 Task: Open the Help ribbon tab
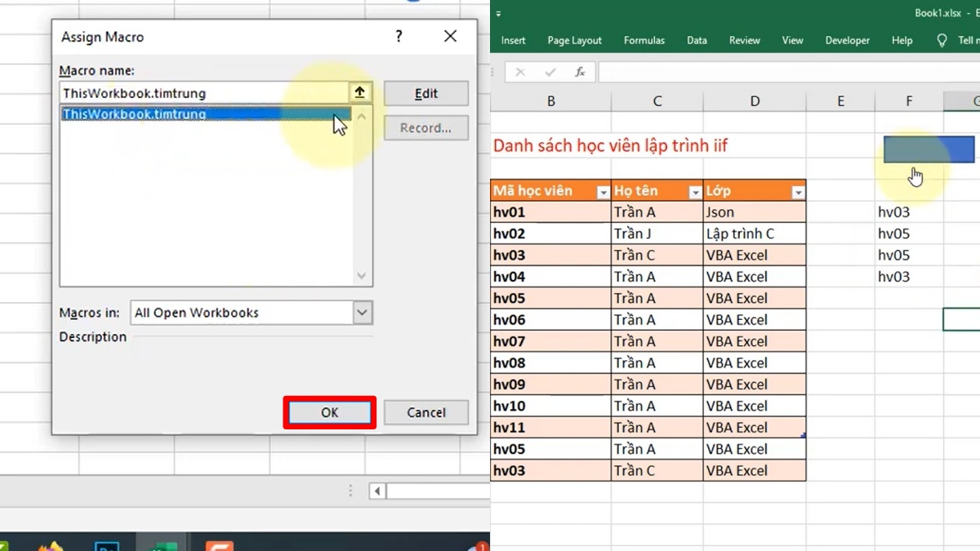pos(902,40)
